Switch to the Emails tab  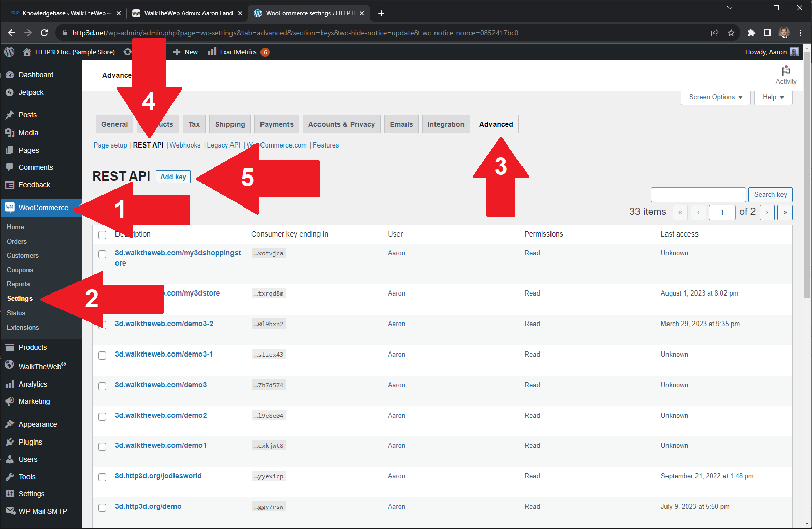[401, 124]
